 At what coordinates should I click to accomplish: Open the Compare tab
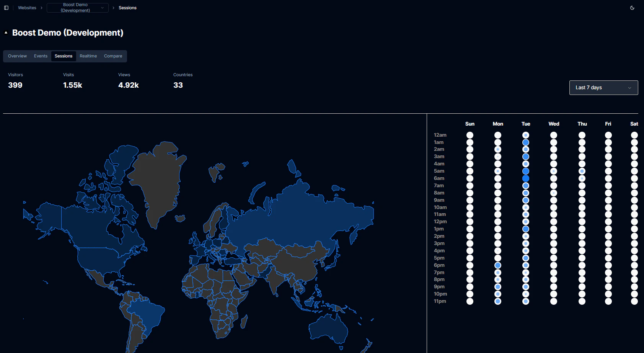pyautogui.click(x=113, y=56)
